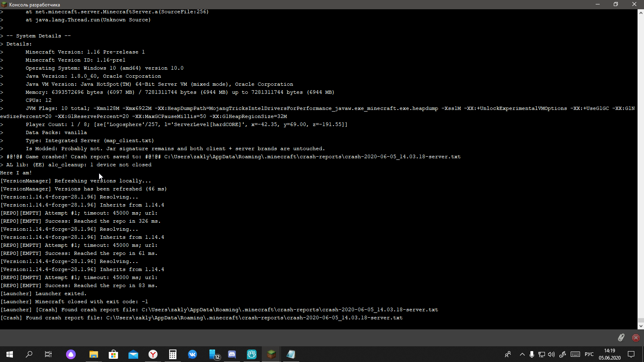Expand hidden system tray icons
Viewport: 644px width, 362px height.
522,354
